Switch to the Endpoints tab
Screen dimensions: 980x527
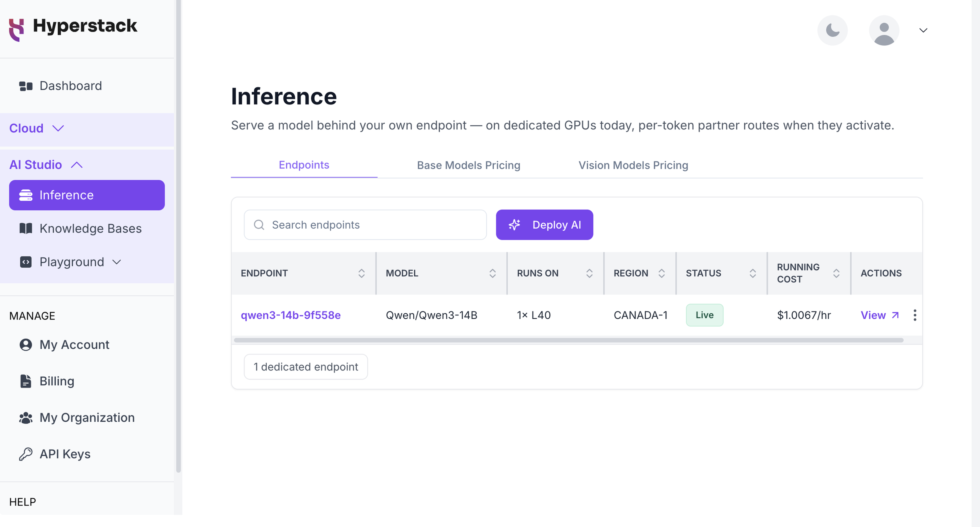pos(304,165)
